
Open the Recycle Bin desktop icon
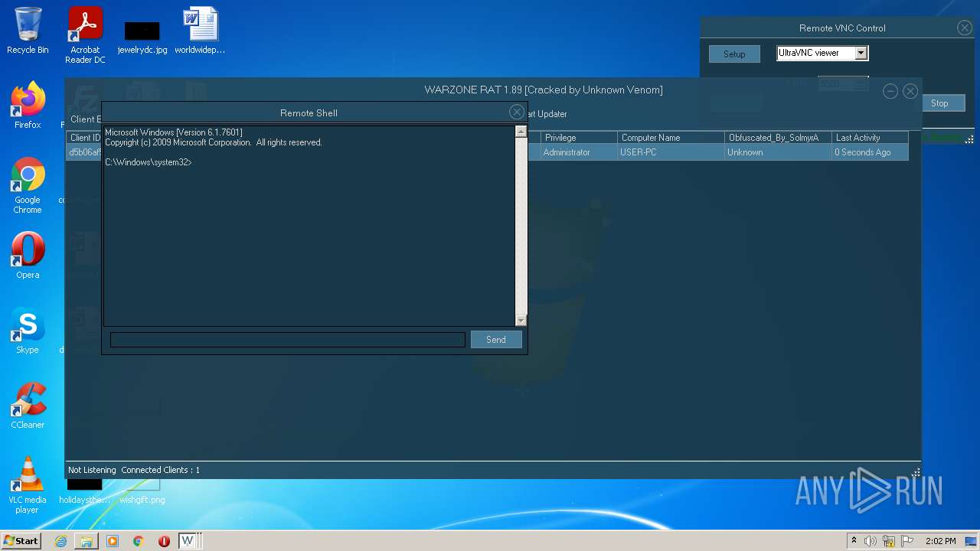coord(28,31)
